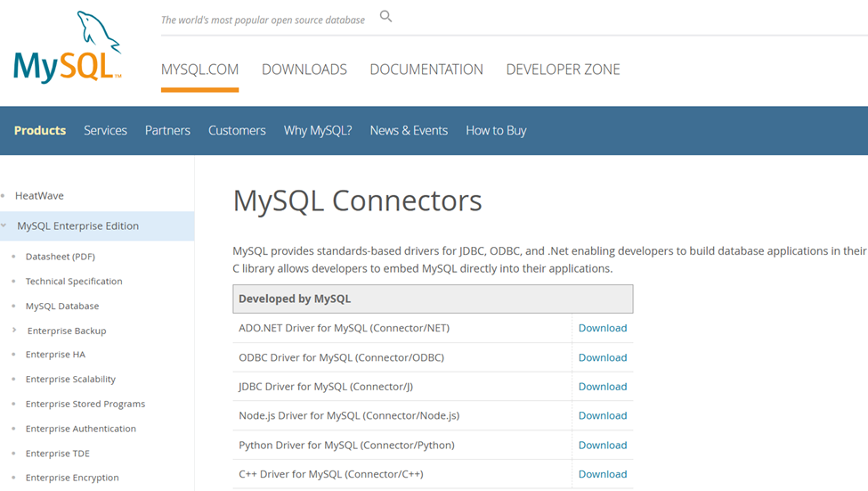Open MySQL Database sidebar link
The height and width of the screenshot is (491, 868).
click(62, 306)
